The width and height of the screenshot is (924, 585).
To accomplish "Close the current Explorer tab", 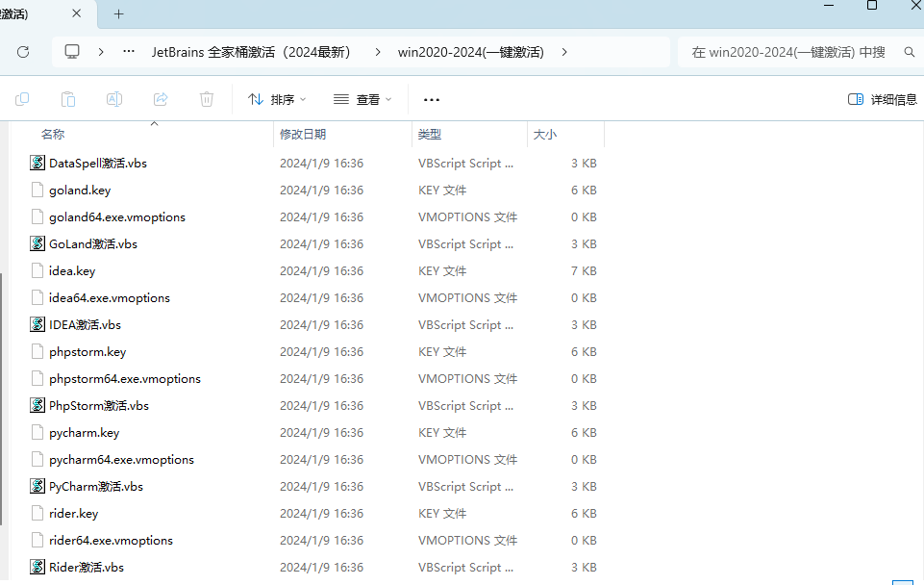I will tap(77, 13).
